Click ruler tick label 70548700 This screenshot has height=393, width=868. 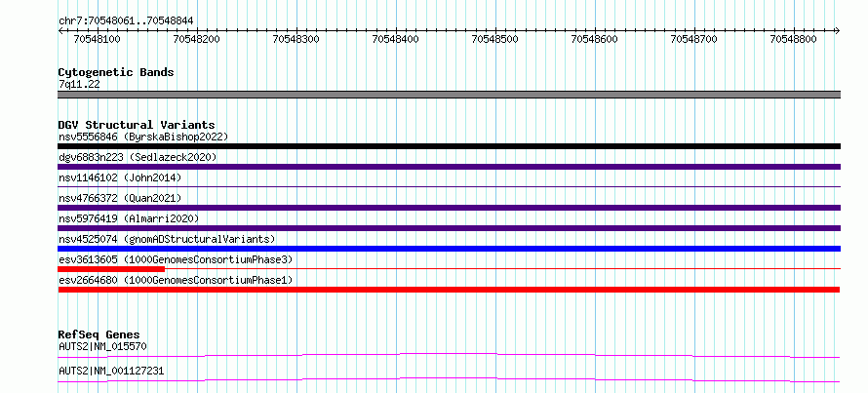tap(694, 39)
